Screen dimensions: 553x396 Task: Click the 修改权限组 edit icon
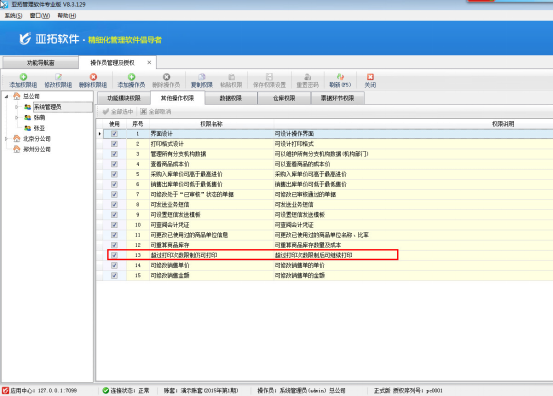[58, 77]
